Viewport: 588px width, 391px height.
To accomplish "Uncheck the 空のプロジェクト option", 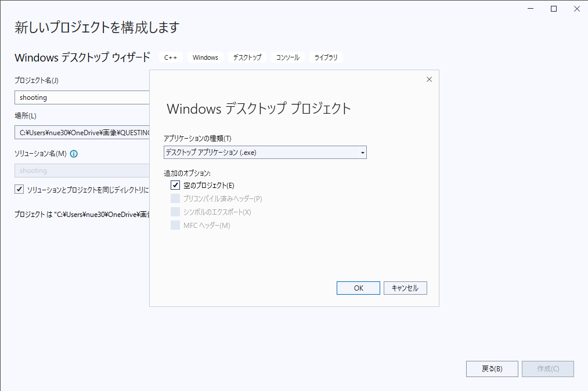I will tap(175, 184).
